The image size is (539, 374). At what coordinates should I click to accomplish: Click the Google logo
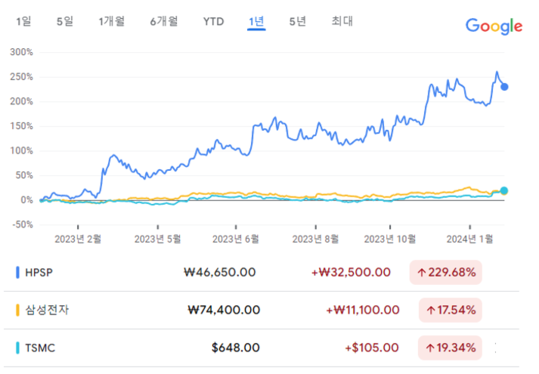tap(494, 26)
